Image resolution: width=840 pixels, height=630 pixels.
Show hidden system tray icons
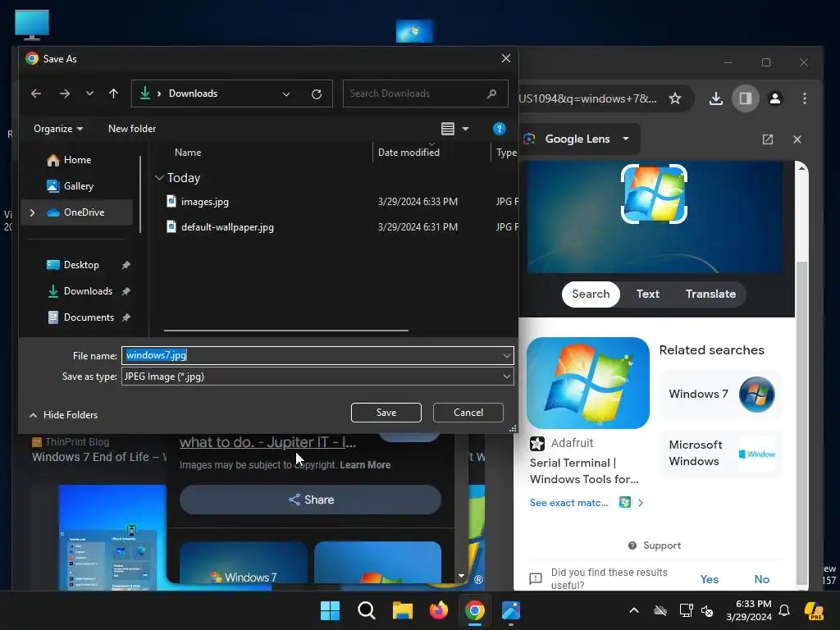tap(634, 610)
